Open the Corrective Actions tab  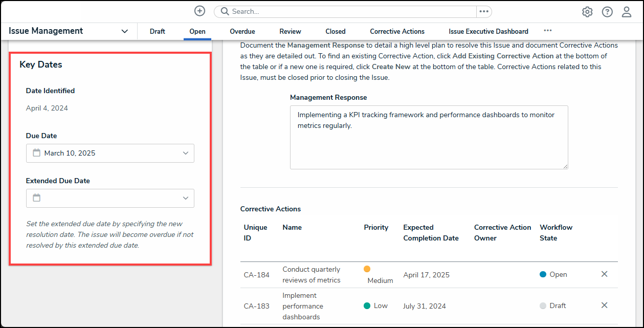[397, 31]
